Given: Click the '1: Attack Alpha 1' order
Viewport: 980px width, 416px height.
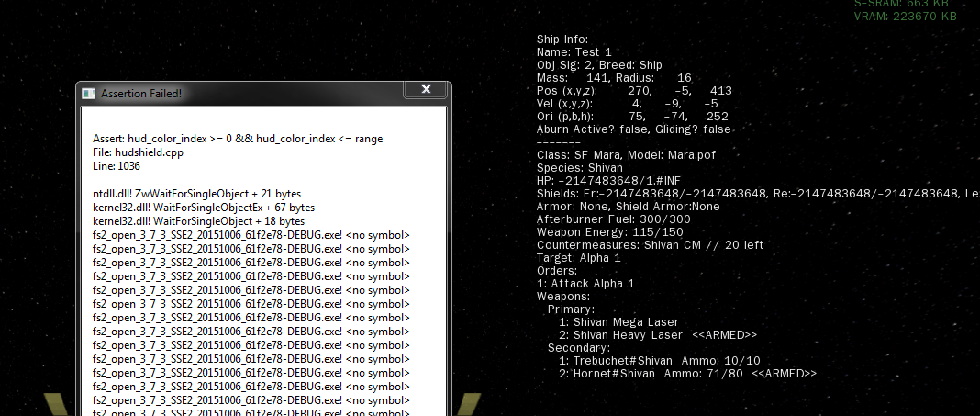Looking at the screenshot, I should point(585,284).
